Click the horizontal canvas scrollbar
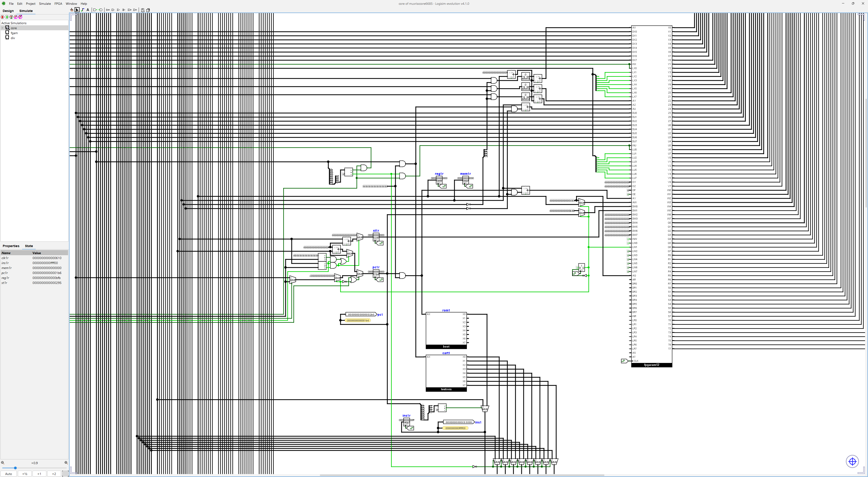Image resolution: width=868 pixels, height=477 pixels. [x=462, y=475]
